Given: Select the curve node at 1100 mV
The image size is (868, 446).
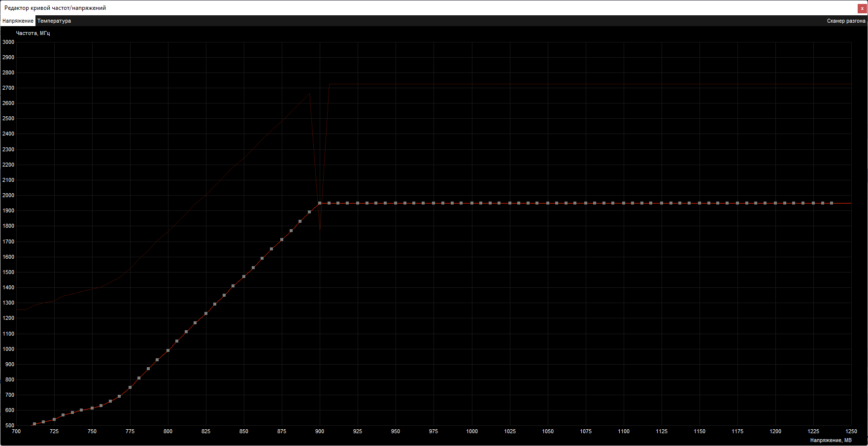Looking at the screenshot, I should [624, 203].
